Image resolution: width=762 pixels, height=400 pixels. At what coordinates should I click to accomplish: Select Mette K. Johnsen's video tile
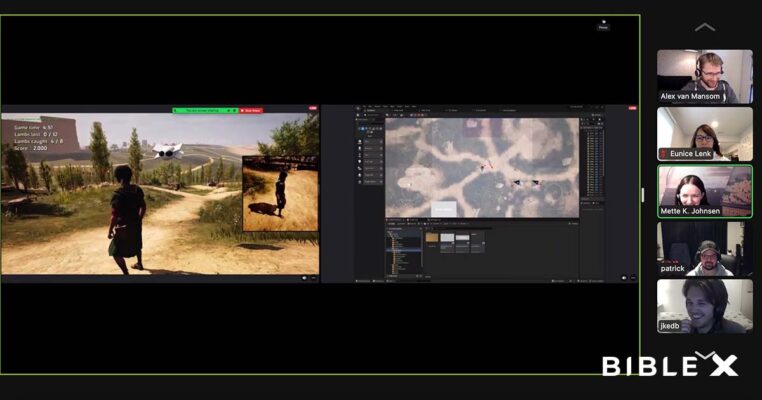tap(705, 191)
